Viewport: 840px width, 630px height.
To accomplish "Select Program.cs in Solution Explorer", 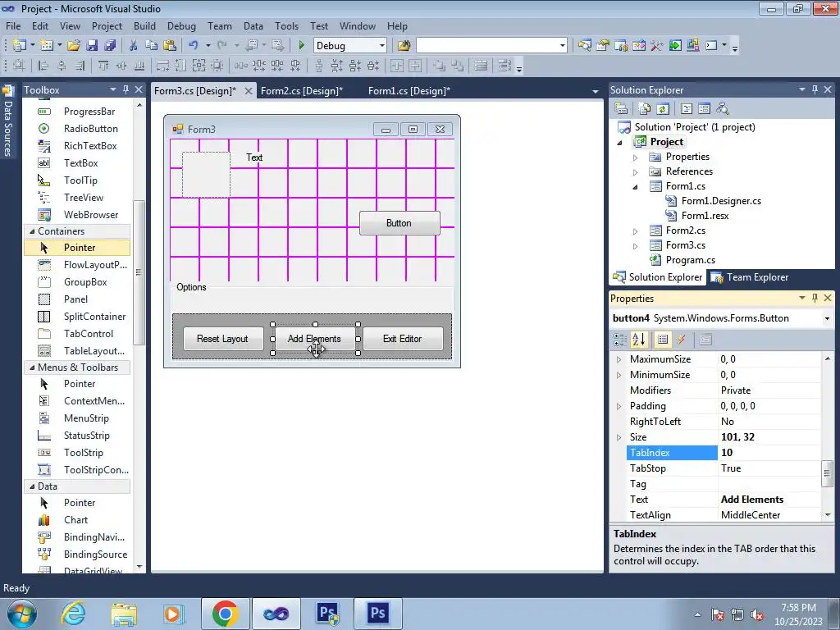I will pyautogui.click(x=690, y=260).
